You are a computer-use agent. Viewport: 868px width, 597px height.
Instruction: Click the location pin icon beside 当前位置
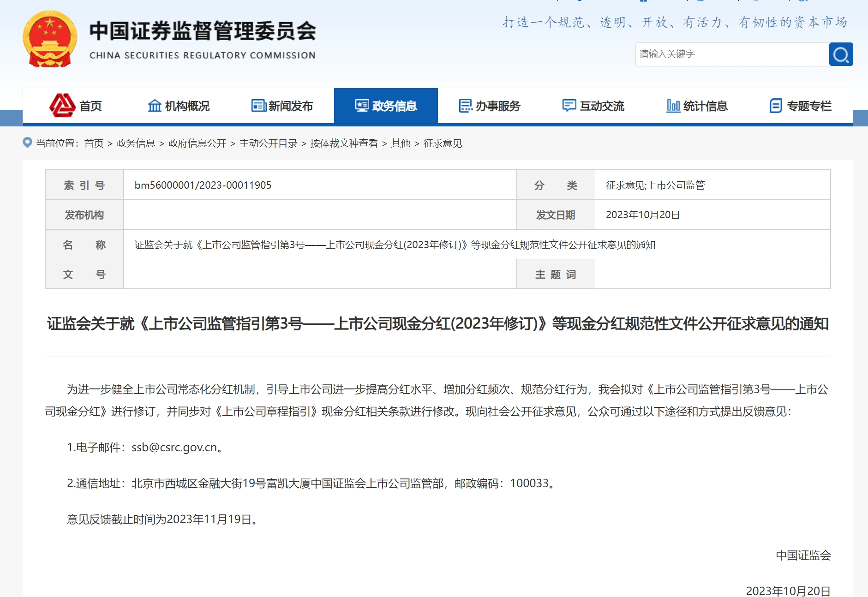click(27, 143)
